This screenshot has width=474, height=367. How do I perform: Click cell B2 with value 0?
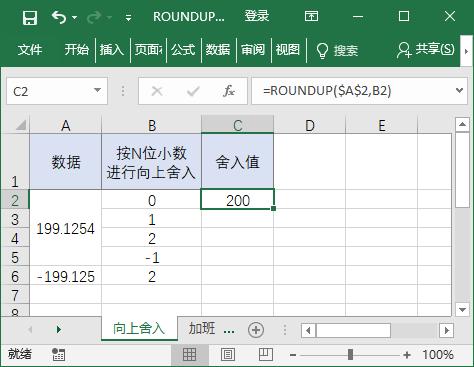pos(152,200)
